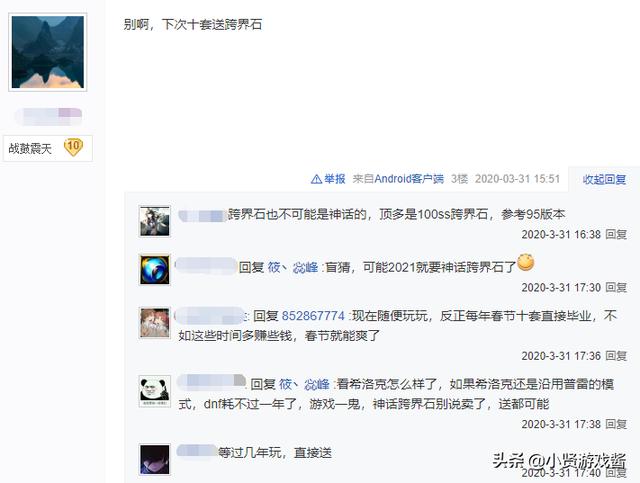The image size is (640, 483).
Task: Click 回复 next to the 17:36 comment
Action: click(616, 356)
